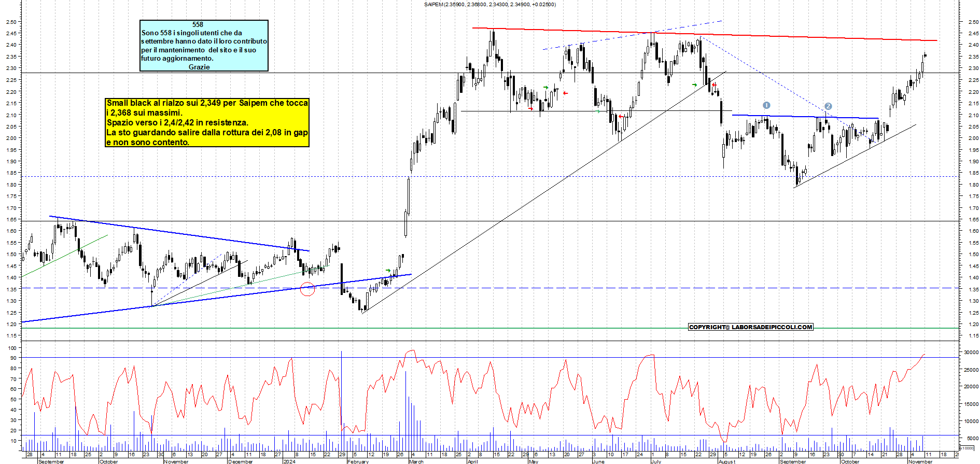
Task: Click the numbered circle marker 1
Action: 766,105
